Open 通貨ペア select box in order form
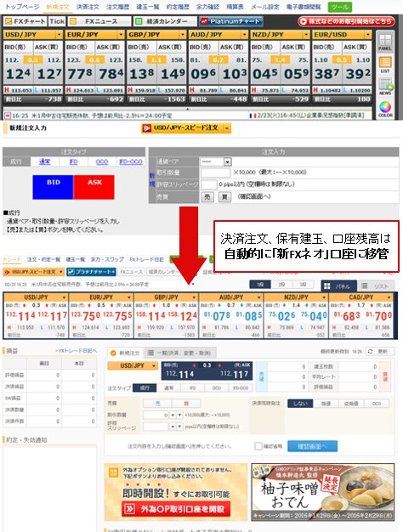The height and width of the screenshot is (532, 403). click(x=216, y=161)
